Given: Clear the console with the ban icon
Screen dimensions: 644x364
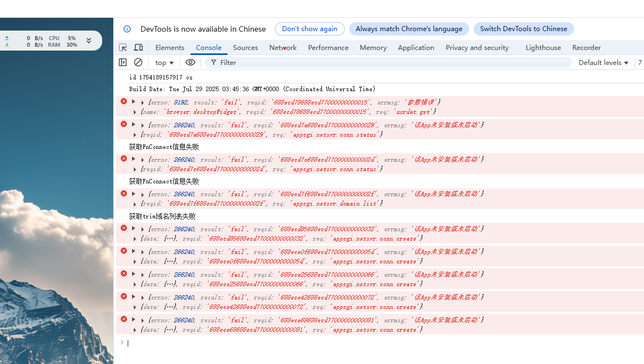Looking at the screenshot, I should pos(138,63).
